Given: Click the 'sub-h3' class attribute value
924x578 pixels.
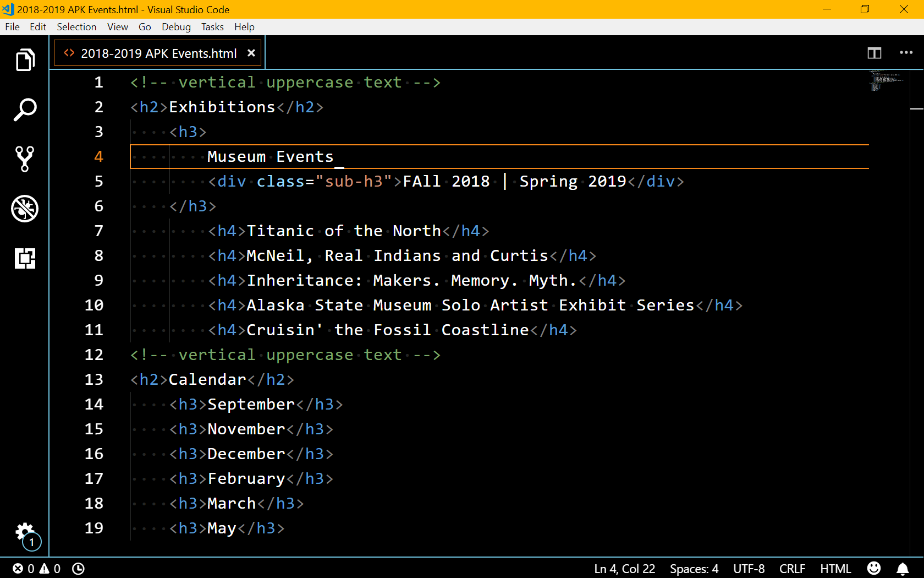Looking at the screenshot, I should [354, 182].
